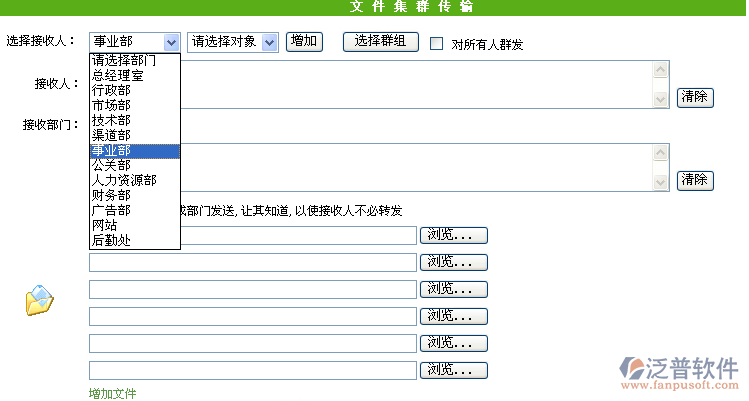This screenshot has height=401, width=749.
Task: Click the sixth file path field
Action: tap(253, 371)
